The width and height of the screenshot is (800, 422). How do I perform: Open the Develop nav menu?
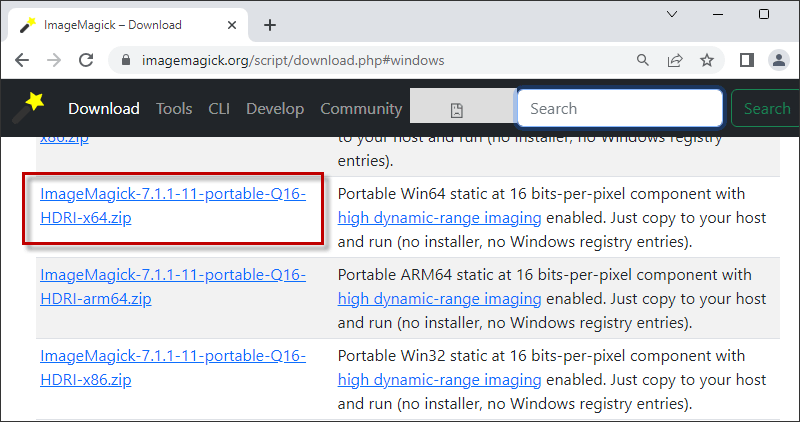[x=275, y=109]
